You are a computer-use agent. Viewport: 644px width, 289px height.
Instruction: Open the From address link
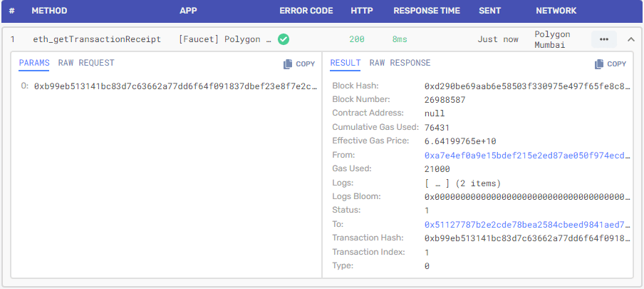click(527, 155)
